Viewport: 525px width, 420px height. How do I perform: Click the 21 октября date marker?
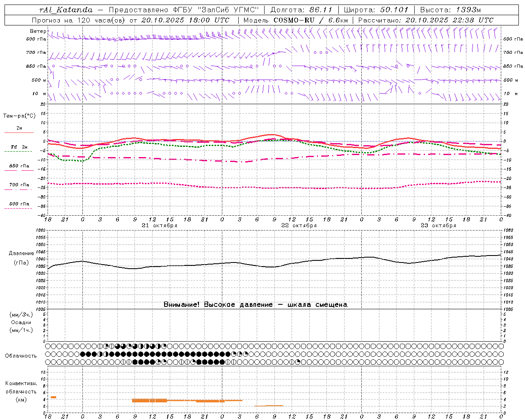click(160, 226)
